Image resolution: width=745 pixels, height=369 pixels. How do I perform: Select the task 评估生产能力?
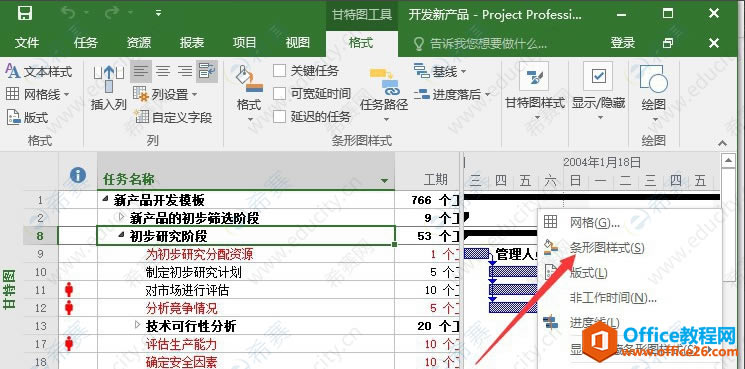click(181, 344)
